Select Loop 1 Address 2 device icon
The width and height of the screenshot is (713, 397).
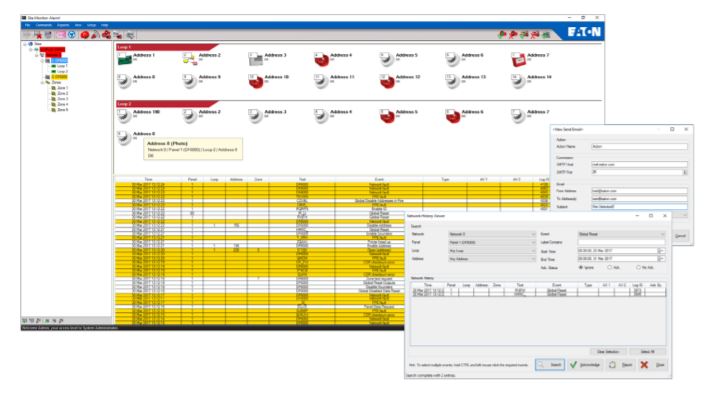coord(190,59)
